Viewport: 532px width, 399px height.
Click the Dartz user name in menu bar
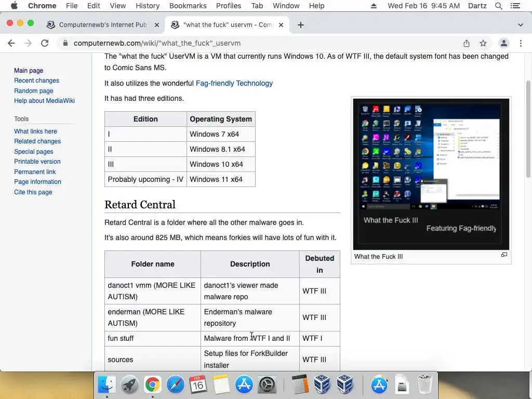coord(477,6)
